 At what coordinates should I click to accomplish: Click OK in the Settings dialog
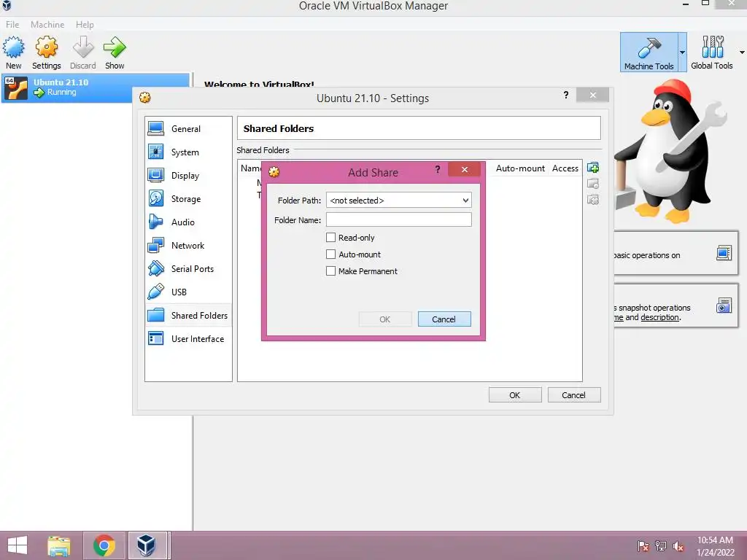click(515, 394)
